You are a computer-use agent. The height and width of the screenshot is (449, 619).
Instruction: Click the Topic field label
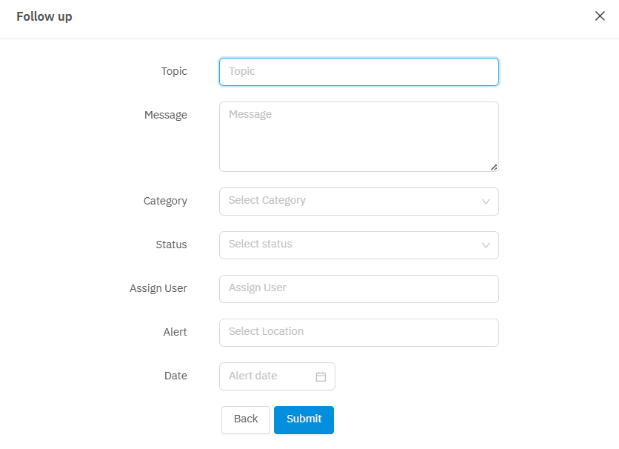point(174,72)
